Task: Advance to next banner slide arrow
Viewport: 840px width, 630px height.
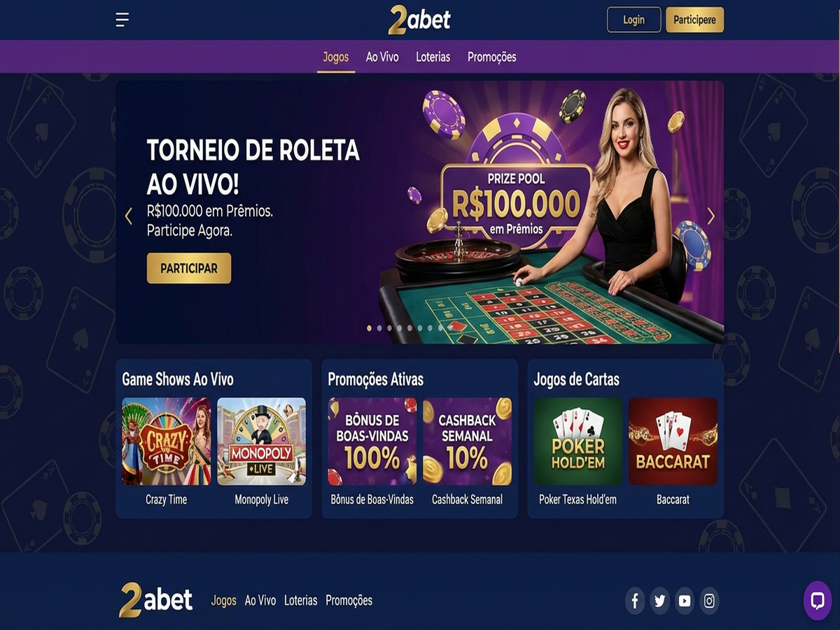Action: (x=711, y=216)
